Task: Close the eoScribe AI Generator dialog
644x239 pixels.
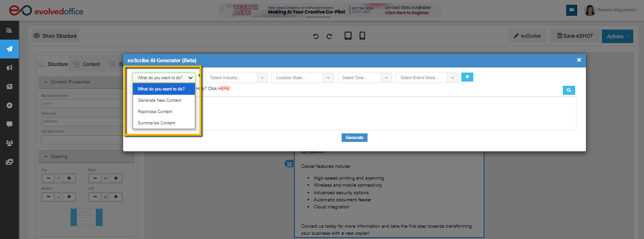Action: [579, 60]
